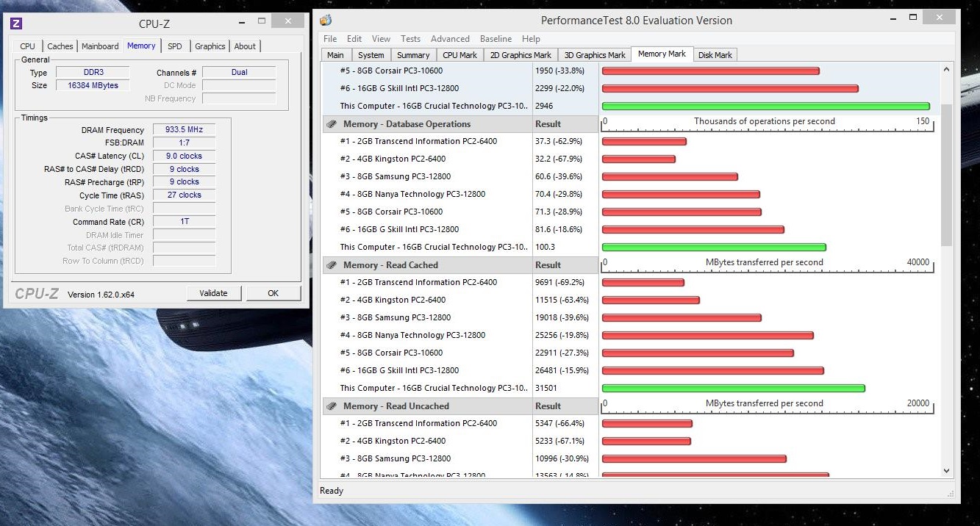Image resolution: width=980 pixels, height=526 pixels.
Task: Click the Validate button in CPU-Z
Action: [213, 293]
